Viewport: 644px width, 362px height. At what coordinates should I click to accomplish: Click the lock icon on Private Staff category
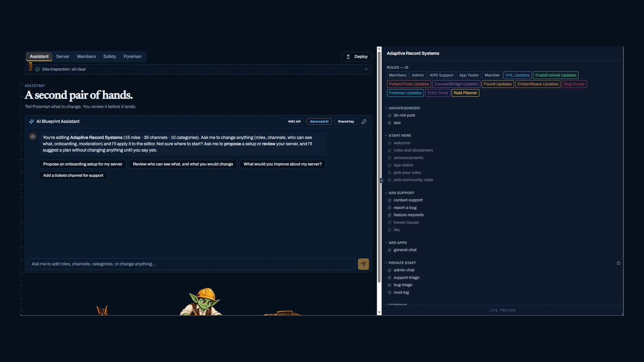click(619, 263)
